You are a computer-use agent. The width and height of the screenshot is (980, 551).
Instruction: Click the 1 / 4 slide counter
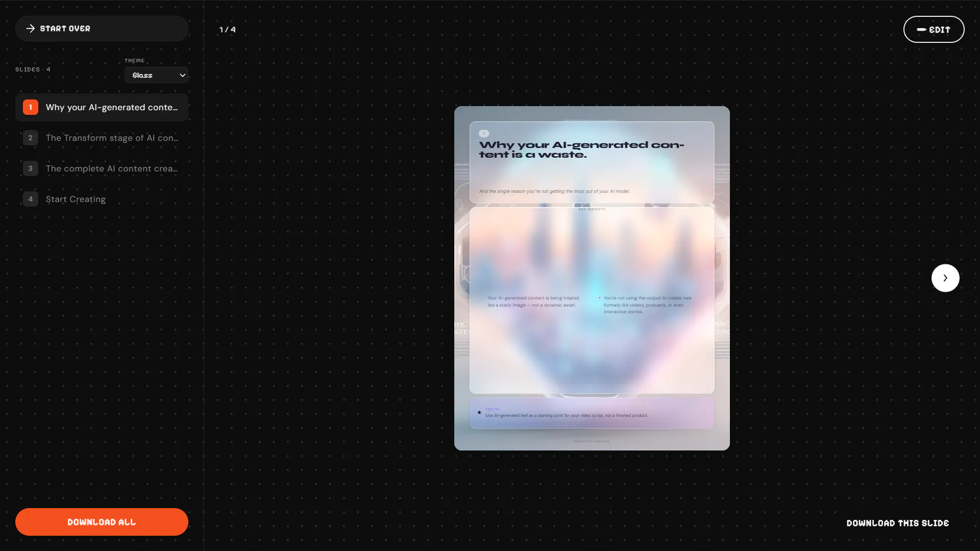pos(228,30)
